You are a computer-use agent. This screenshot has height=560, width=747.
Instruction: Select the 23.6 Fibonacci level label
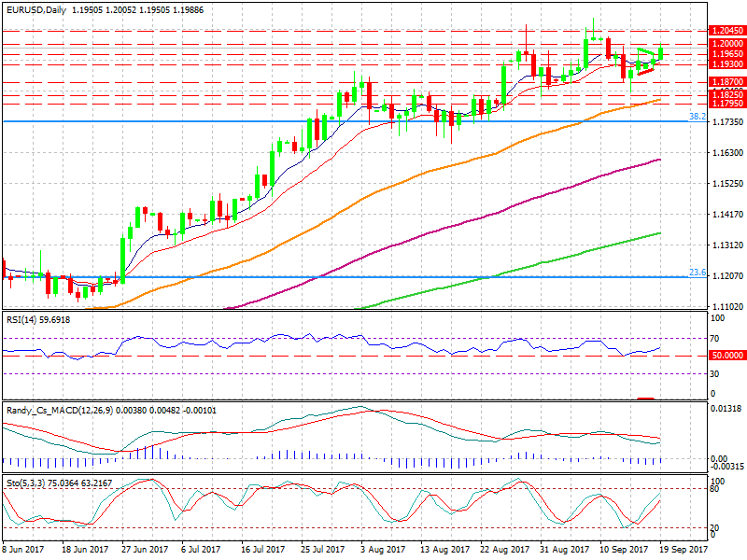pyautogui.click(x=697, y=273)
